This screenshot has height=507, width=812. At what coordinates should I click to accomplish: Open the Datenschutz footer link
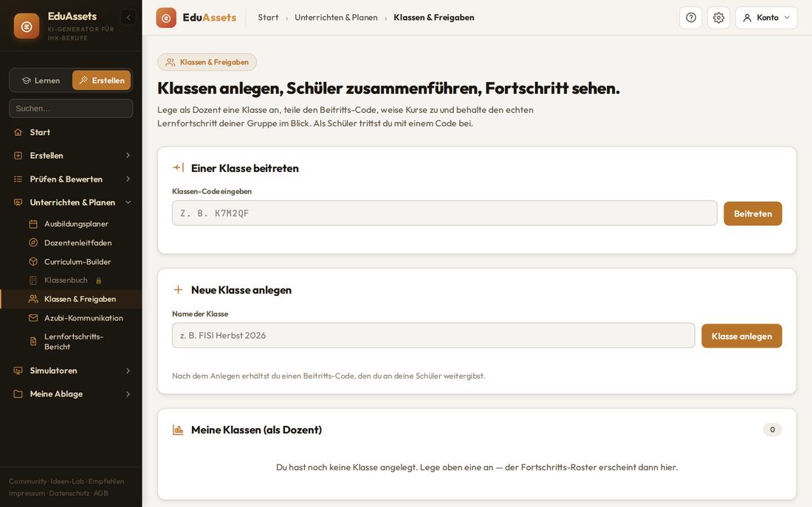click(69, 493)
